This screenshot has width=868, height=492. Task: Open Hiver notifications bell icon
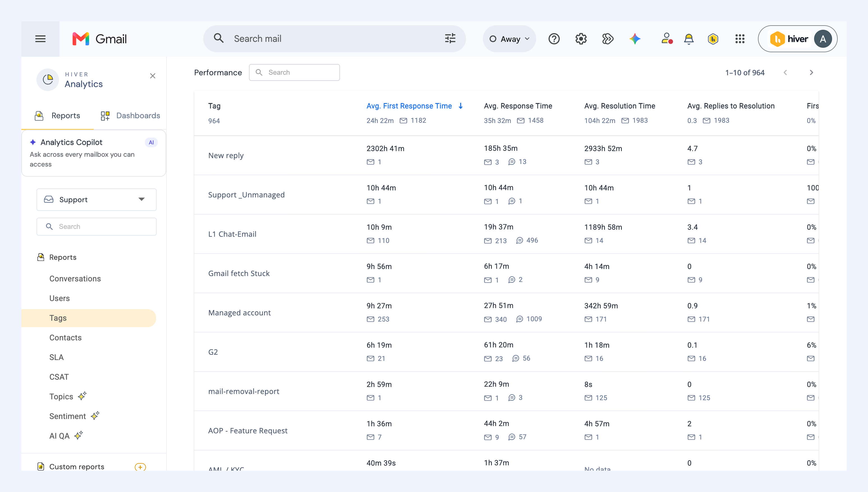[x=689, y=39]
